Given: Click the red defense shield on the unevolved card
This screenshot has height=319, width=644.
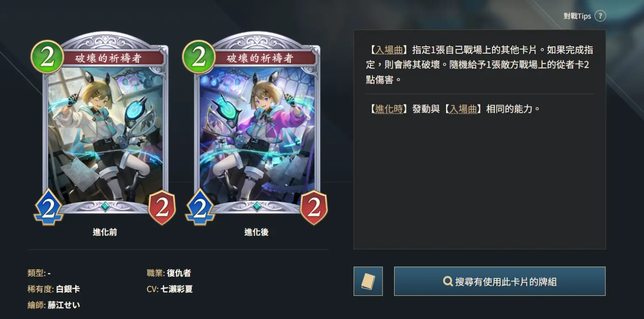Looking at the screenshot, I should 162,208.
